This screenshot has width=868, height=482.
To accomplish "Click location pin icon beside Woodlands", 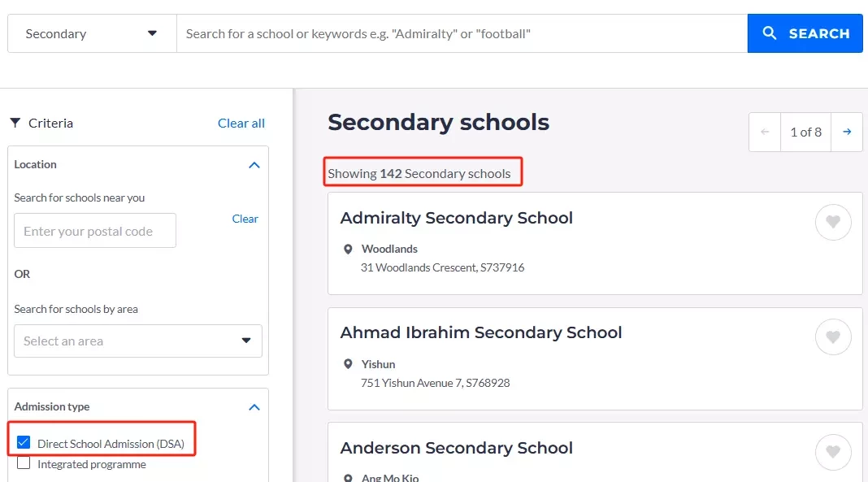I will [349, 250].
